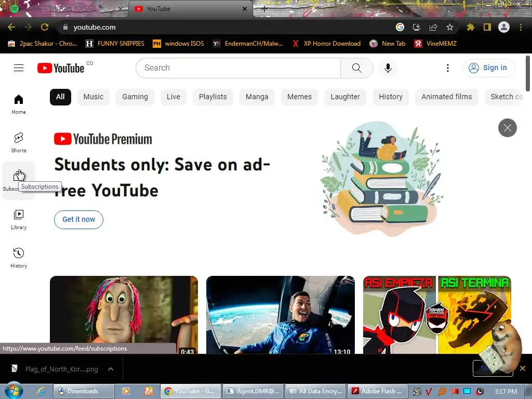Click the search magnifier button
Screen dimensions: 532x399
[356, 68]
